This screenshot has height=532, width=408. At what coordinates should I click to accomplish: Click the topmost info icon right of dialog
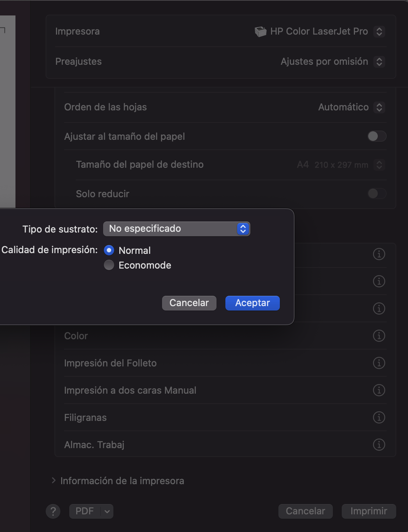(379, 254)
